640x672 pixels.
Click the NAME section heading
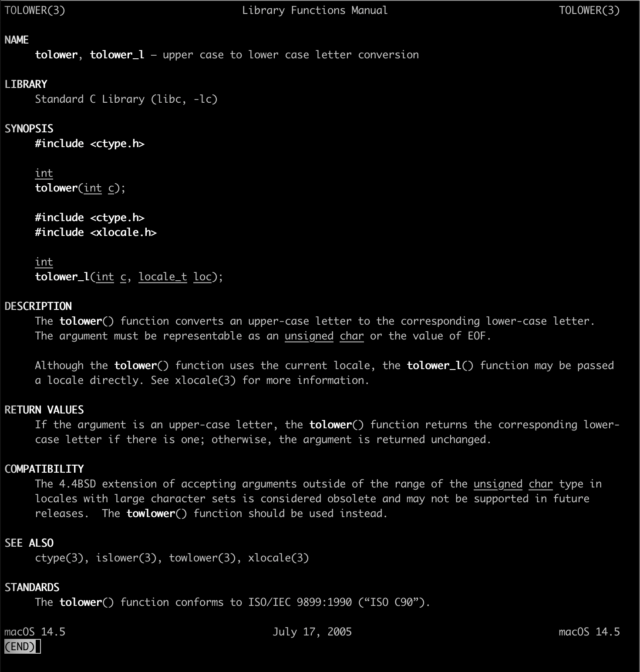pyautogui.click(x=17, y=40)
